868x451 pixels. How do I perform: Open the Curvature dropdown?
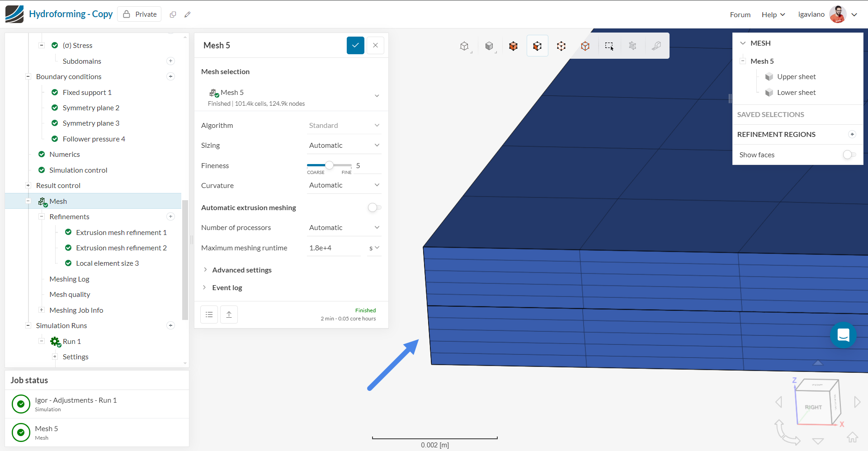(x=344, y=185)
